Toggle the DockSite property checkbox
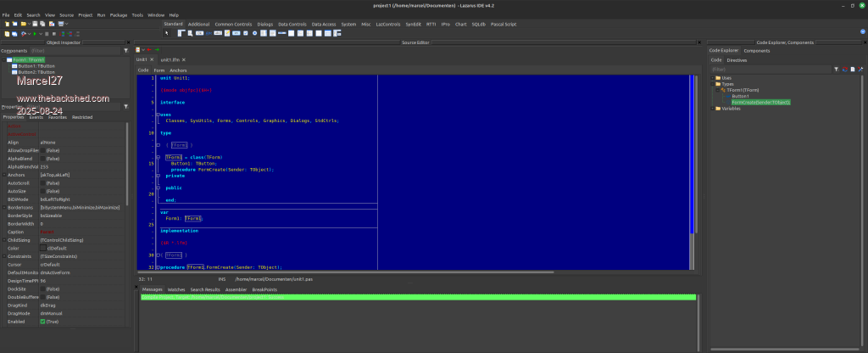 [43, 289]
